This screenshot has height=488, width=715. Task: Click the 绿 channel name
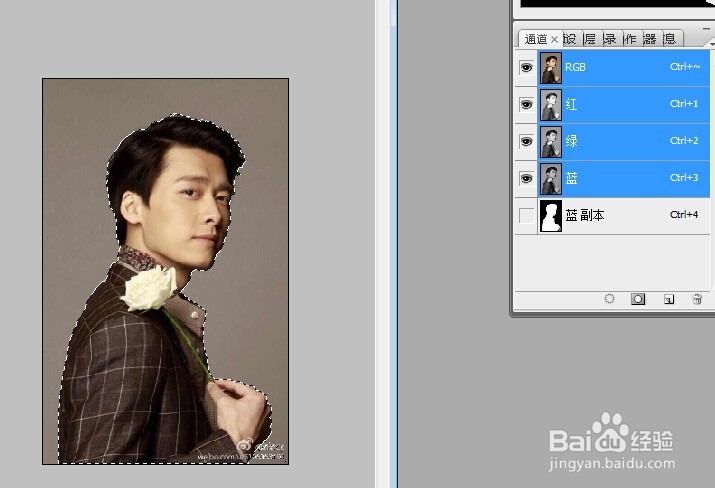(x=571, y=141)
